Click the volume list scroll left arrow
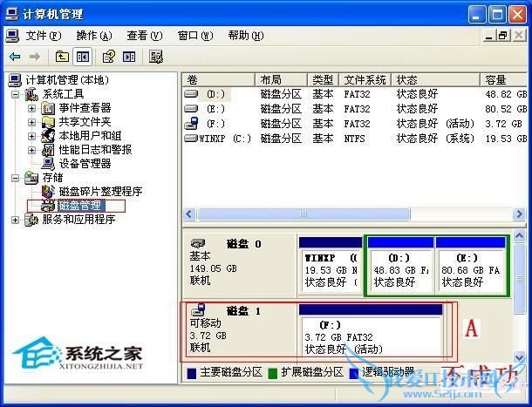532x407 pixels. coord(189,214)
